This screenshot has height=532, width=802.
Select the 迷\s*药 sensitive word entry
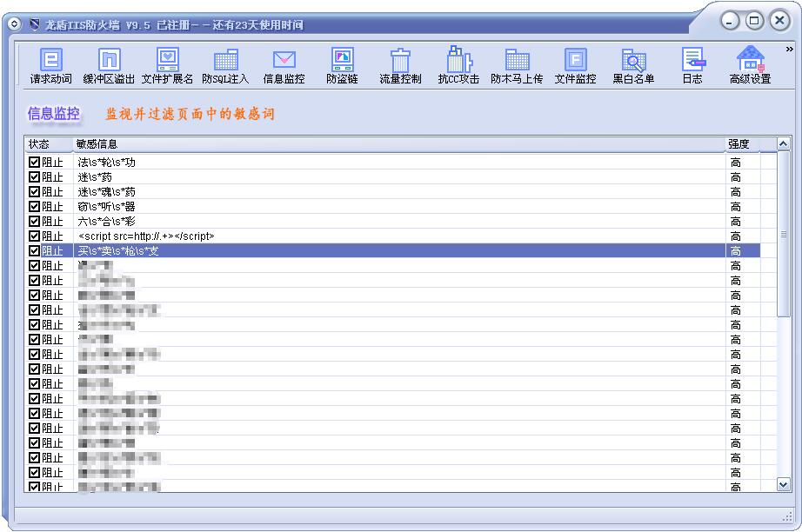pyautogui.click(x=95, y=177)
